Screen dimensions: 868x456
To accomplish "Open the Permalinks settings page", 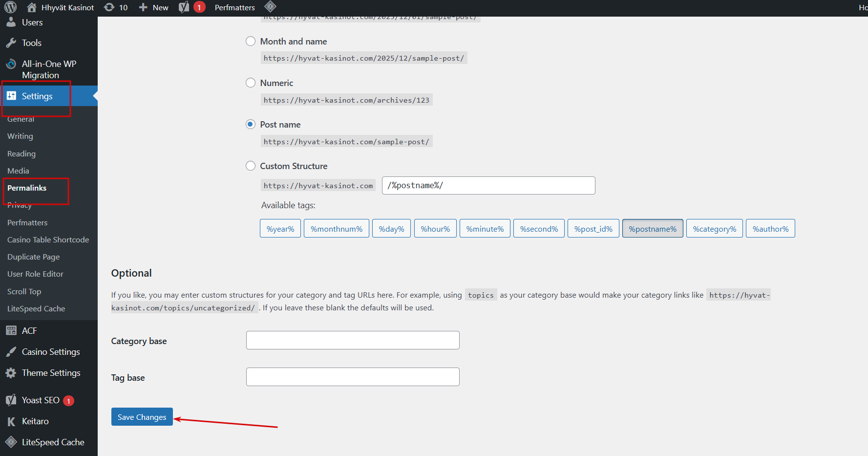I will [x=27, y=188].
